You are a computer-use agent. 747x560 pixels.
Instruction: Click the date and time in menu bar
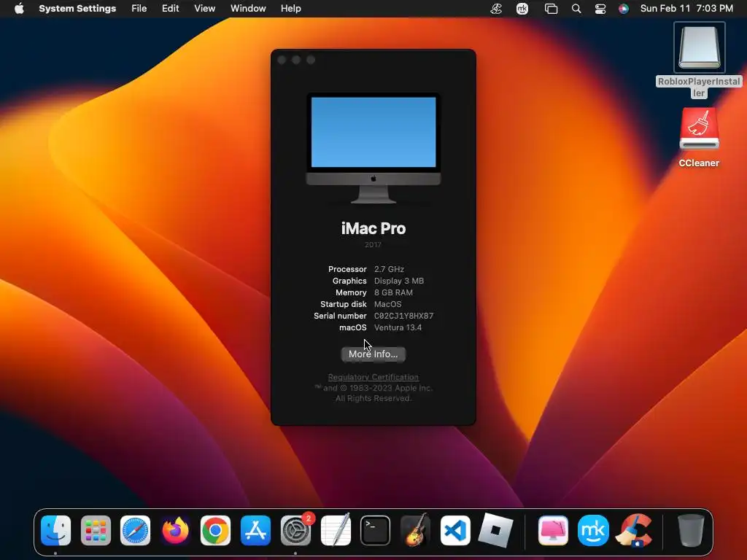686,9
